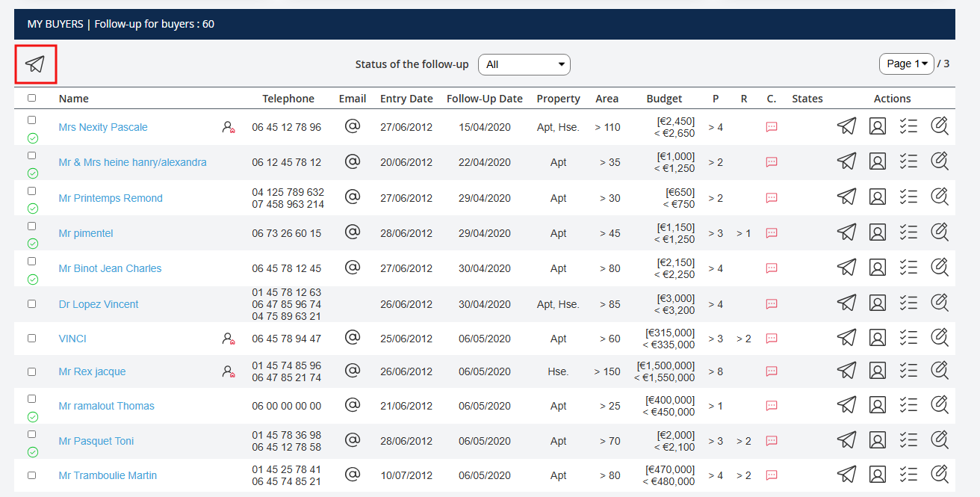Image resolution: width=980 pixels, height=497 pixels.
Task: Expand the Page 1 selector dropdown
Action: pyautogui.click(x=907, y=64)
